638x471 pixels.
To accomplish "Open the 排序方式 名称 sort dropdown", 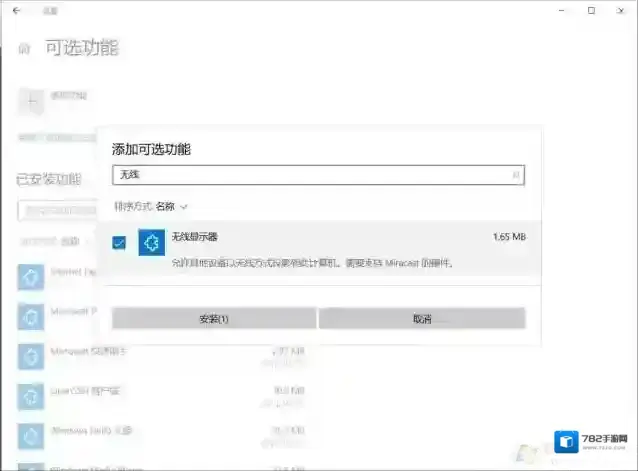I will [151, 207].
